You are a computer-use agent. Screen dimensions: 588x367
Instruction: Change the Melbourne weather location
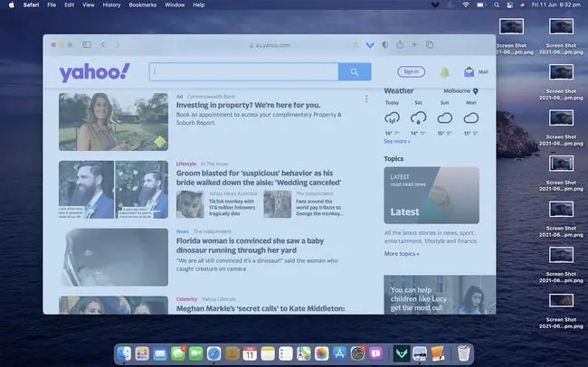[460, 91]
